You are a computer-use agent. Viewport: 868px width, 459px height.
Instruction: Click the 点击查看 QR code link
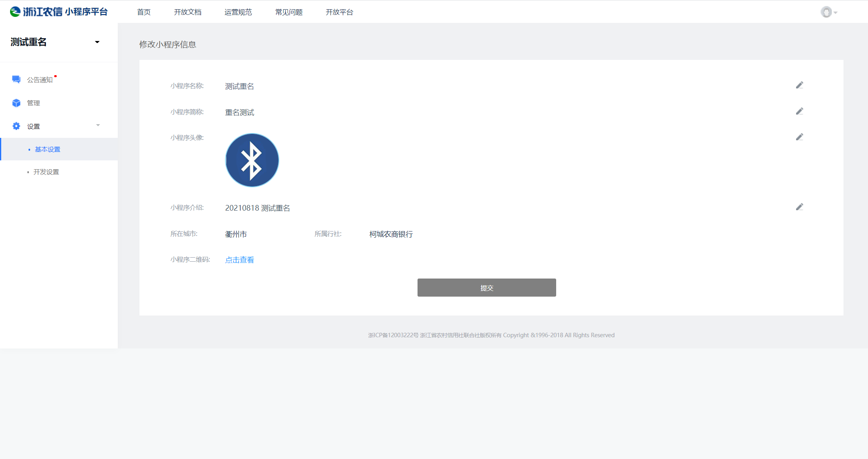point(240,260)
